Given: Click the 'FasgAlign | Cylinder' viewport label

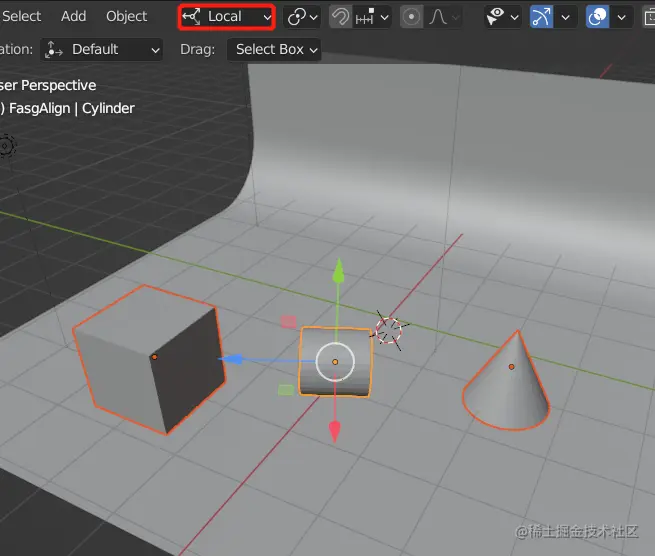Looking at the screenshot, I should (x=72, y=108).
